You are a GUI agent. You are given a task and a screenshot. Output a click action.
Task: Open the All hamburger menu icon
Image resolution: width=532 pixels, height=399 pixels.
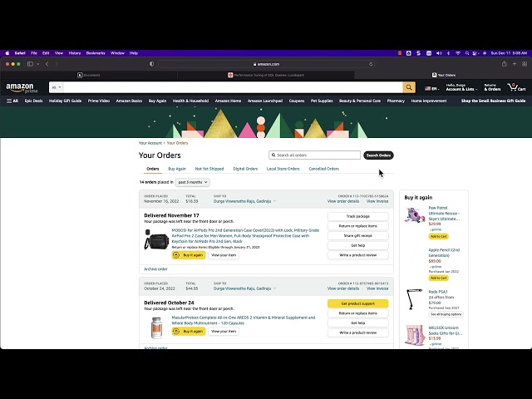pyautogui.click(x=12, y=101)
